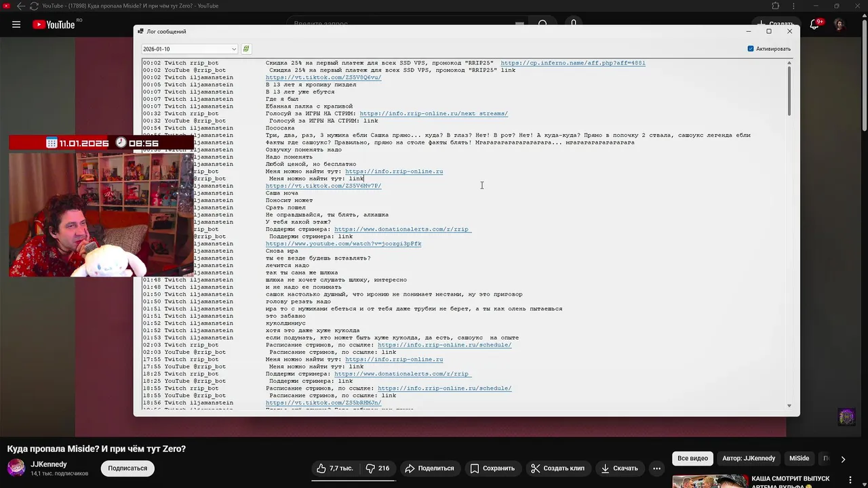Click the 'Где я был' log message

[282, 99]
